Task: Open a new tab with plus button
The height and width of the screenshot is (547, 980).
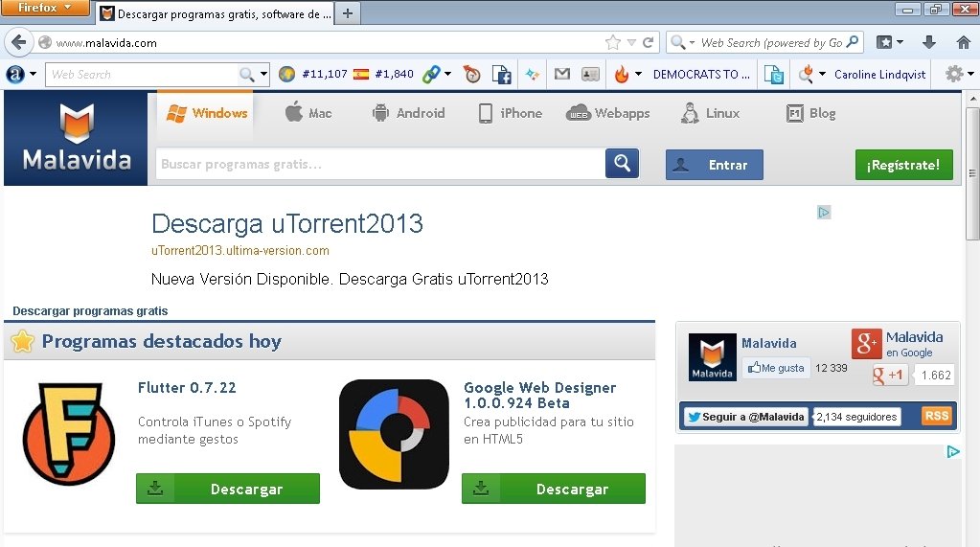Action: (348, 13)
